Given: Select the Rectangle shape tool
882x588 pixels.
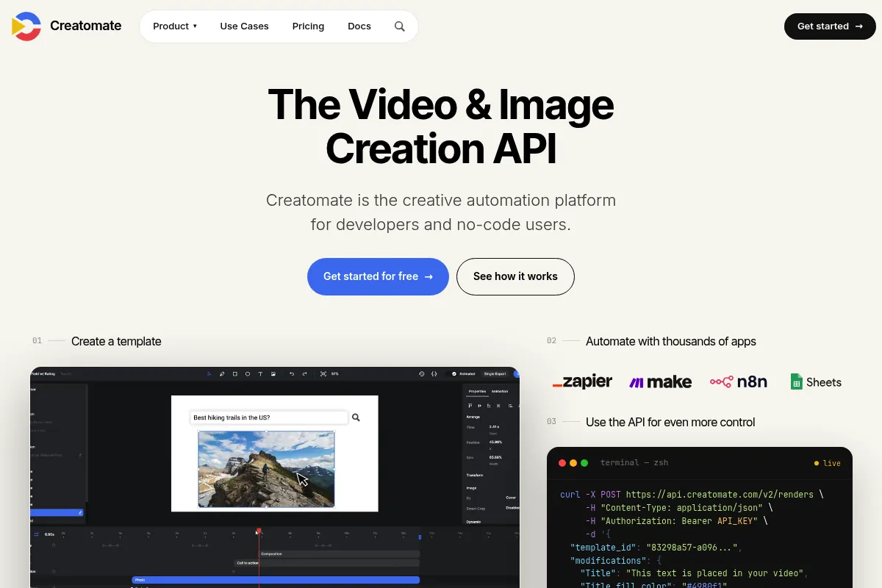Looking at the screenshot, I should [x=235, y=373].
